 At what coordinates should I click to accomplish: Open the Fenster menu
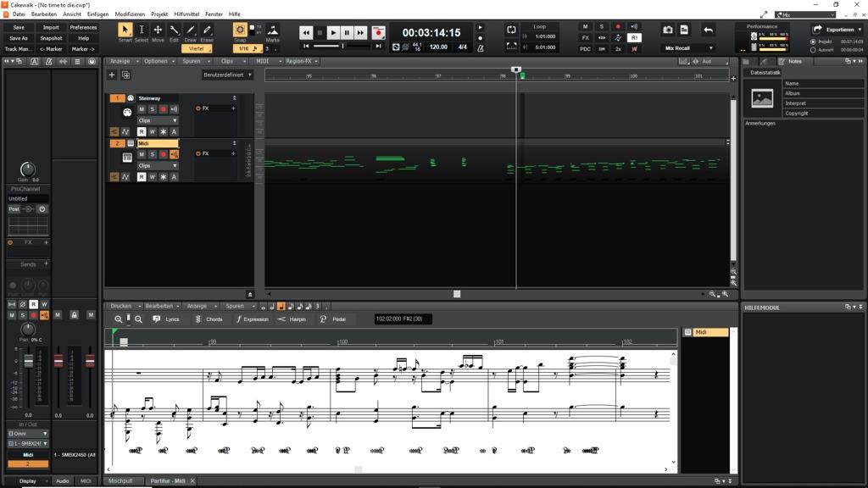(x=214, y=14)
